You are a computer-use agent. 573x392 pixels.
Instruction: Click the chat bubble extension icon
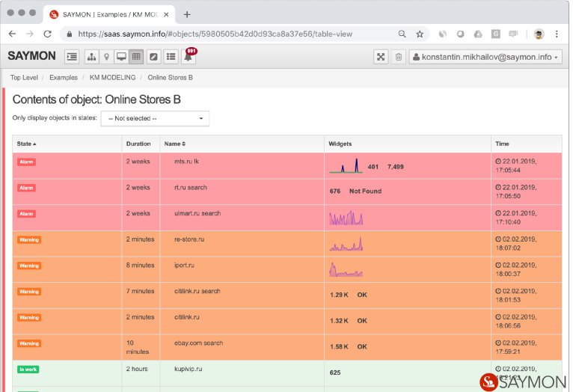[x=513, y=34]
